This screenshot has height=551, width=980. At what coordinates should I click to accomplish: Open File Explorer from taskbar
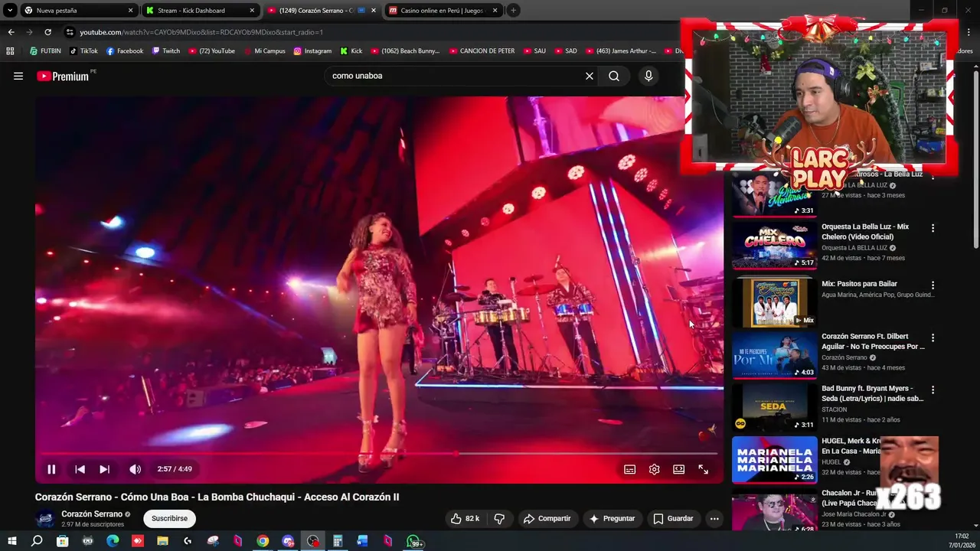[162, 541]
